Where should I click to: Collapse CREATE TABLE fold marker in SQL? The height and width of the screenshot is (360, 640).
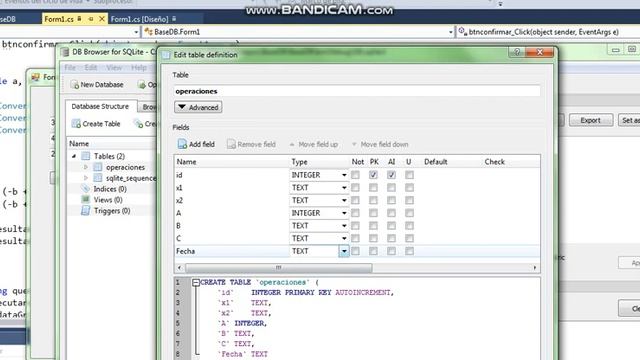pos(196,282)
